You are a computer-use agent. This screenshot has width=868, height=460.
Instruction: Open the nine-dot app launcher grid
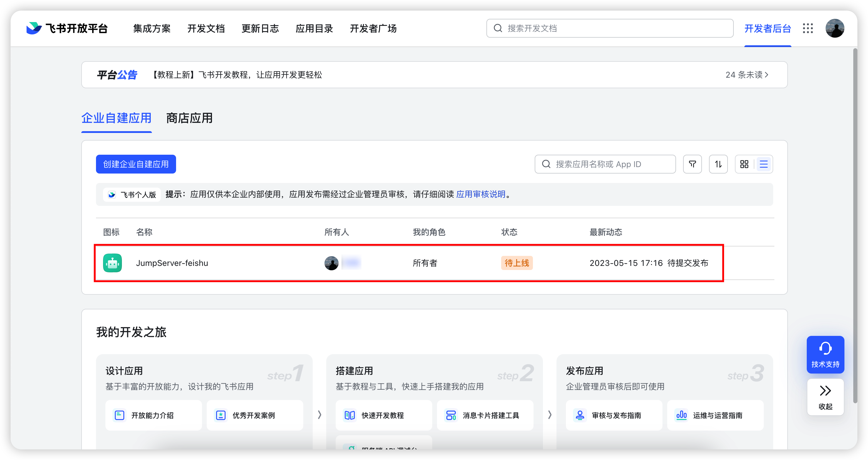point(808,28)
